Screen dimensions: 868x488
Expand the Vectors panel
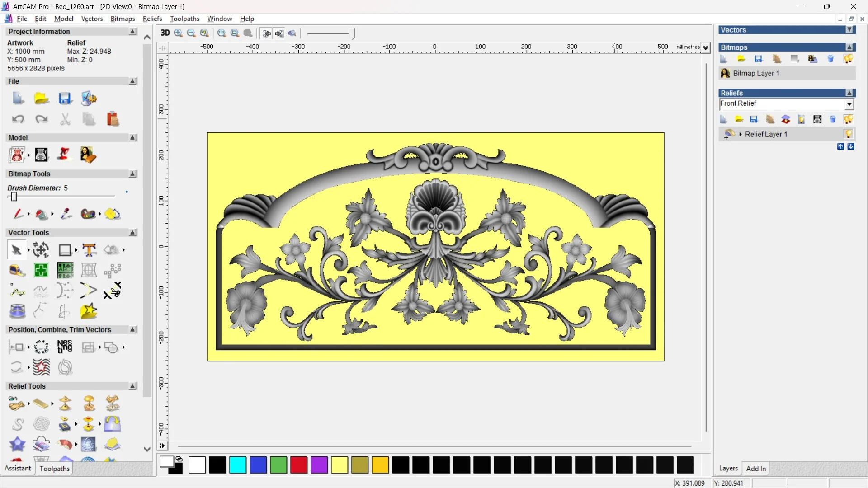click(849, 30)
